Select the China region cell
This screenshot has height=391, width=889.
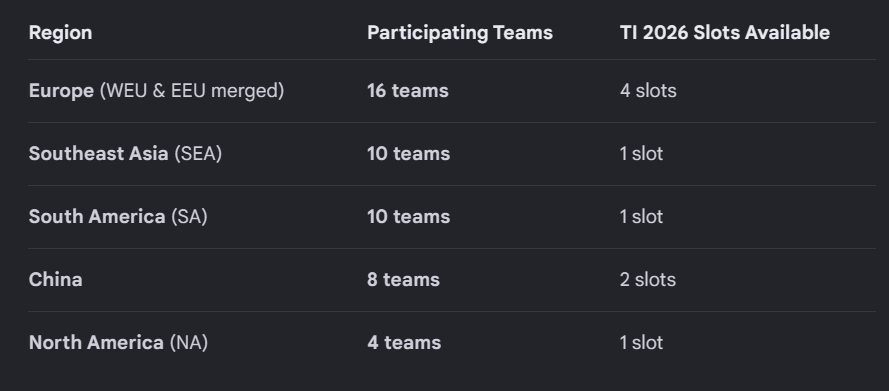click(x=56, y=279)
